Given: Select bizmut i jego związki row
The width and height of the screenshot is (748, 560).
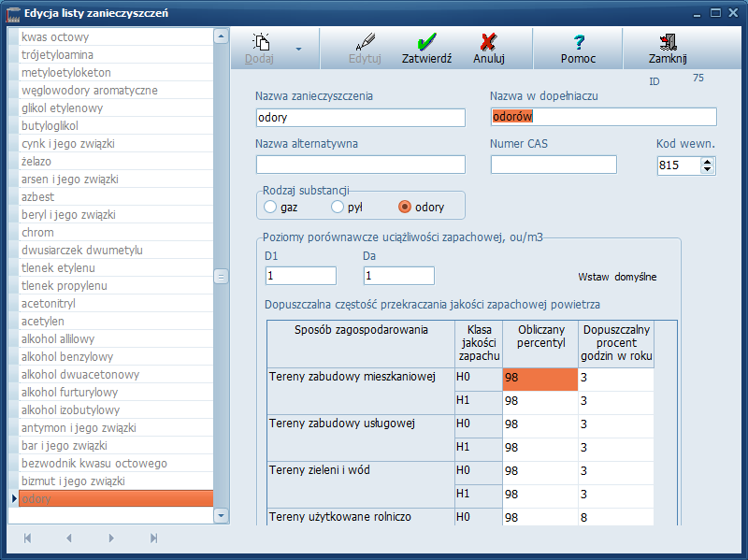Looking at the screenshot, I should pyautogui.click(x=116, y=481).
